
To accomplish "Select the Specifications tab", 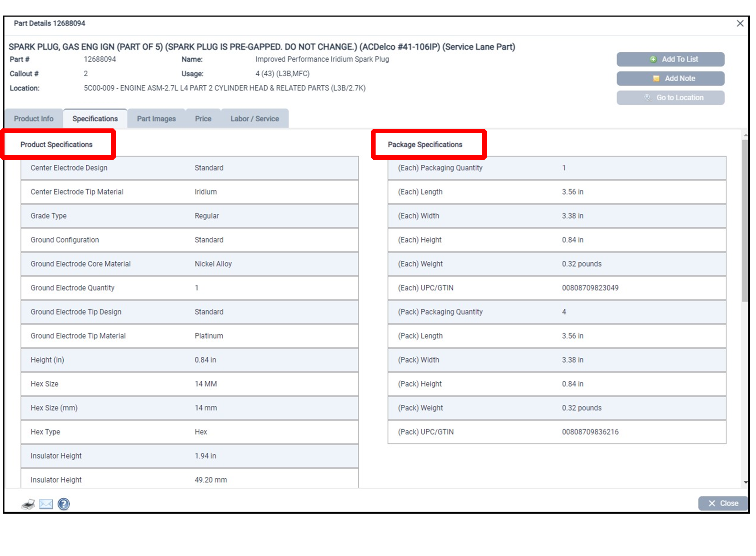I will pyautogui.click(x=95, y=119).
